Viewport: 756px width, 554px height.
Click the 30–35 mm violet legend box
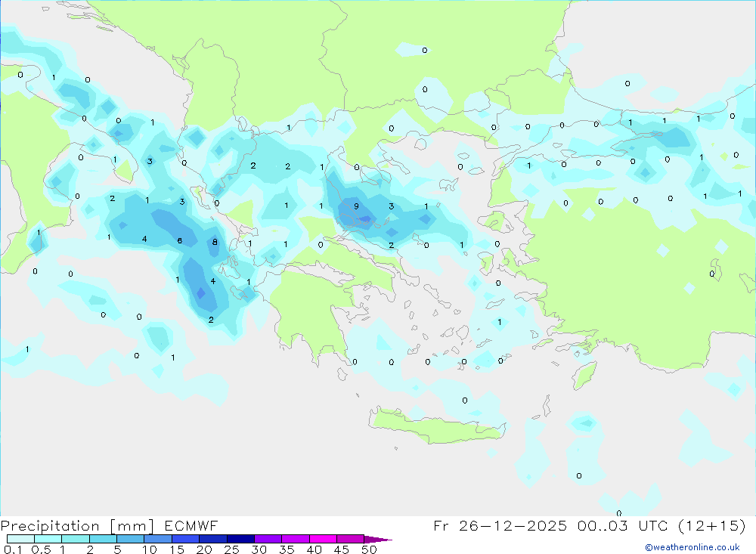(x=268, y=539)
